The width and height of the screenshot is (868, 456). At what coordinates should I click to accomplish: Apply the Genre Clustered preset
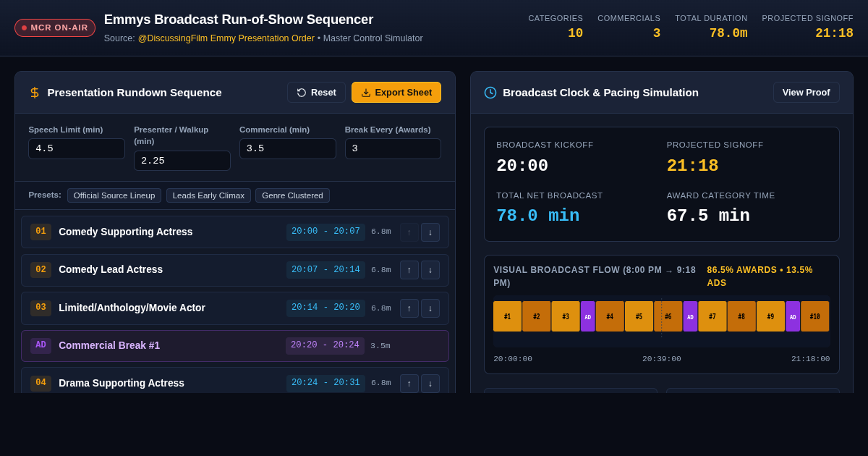(292, 195)
